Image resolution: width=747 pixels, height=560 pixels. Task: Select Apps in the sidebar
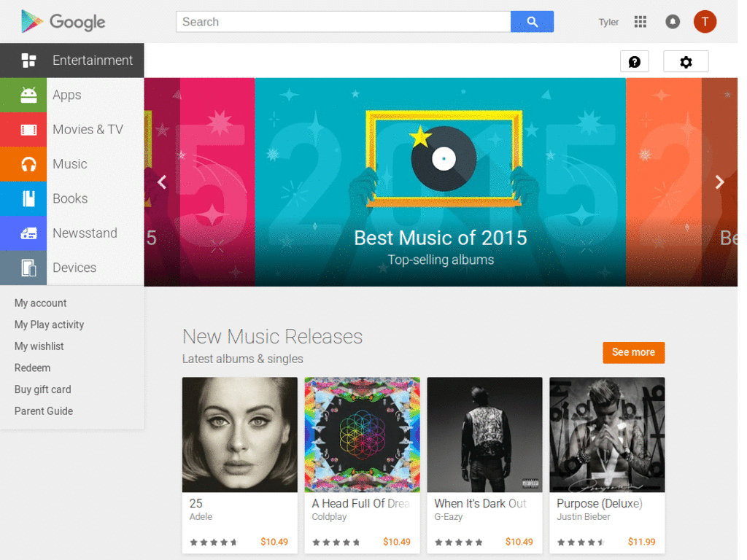point(66,96)
